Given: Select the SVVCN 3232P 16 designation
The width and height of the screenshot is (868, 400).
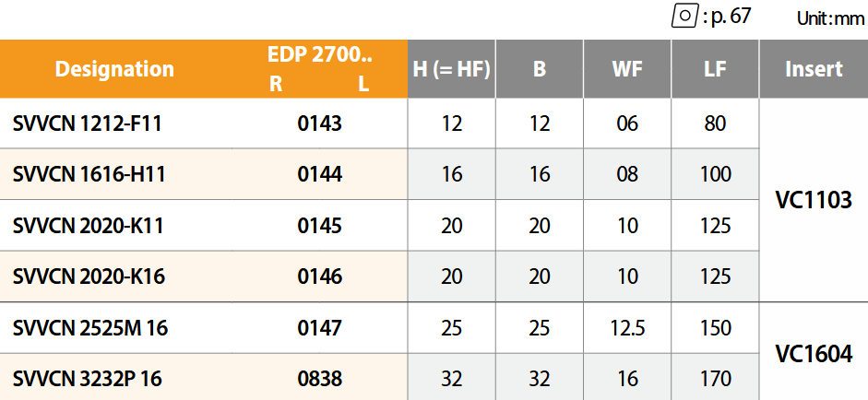Looking at the screenshot, I should (89, 379).
